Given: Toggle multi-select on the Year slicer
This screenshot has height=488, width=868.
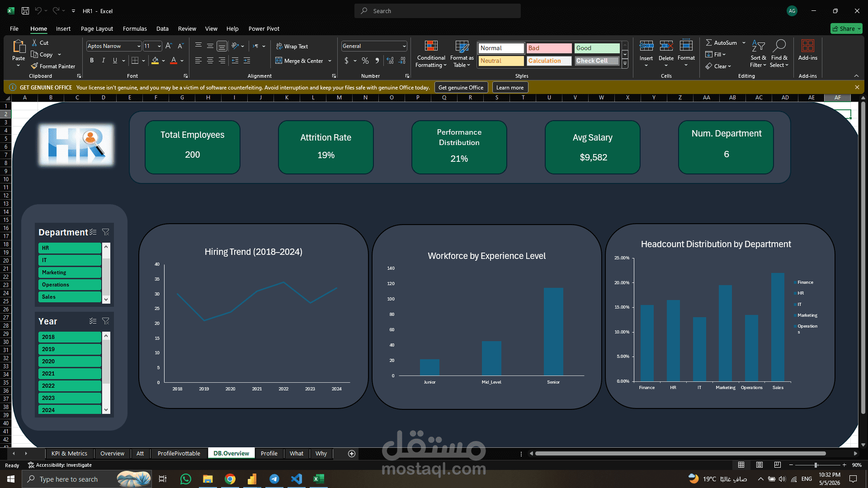Looking at the screenshot, I should pos(93,321).
